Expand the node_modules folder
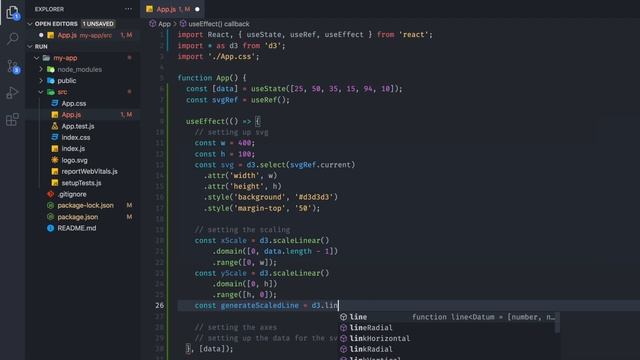The image size is (640, 360). [x=41, y=69]
